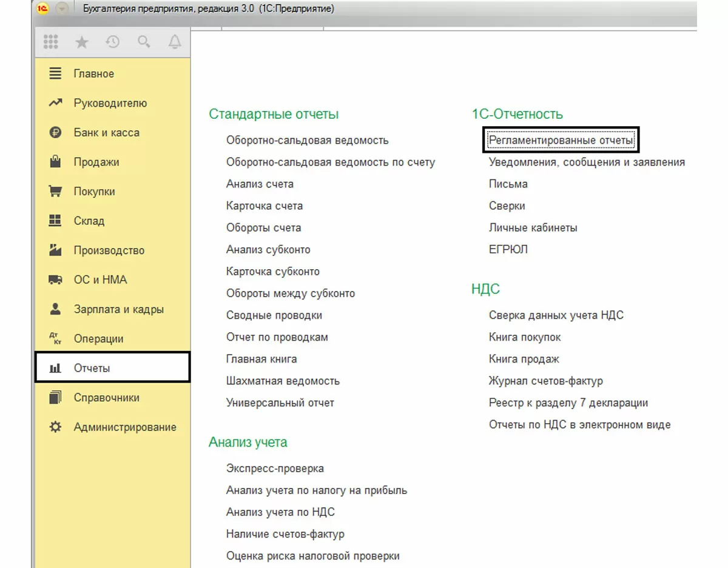Go to the Администрирование section label

point(126,427)
